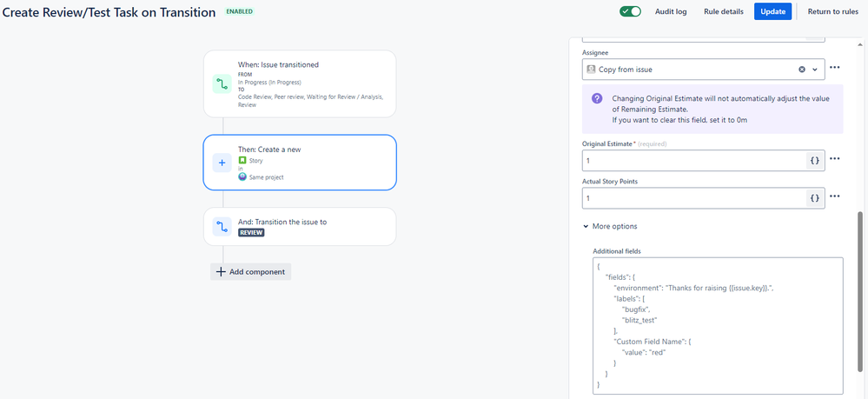The image size is (868, 399).
Task: Click the "value": "red" line in JSON
Action: coord(644,352)
